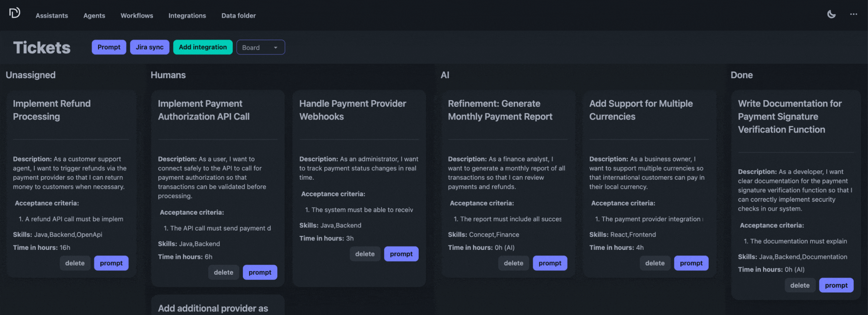Screen dimensions: 868x315
Task: Prompt the Write Documentation ticket in Done
Action: pos(836,285)
